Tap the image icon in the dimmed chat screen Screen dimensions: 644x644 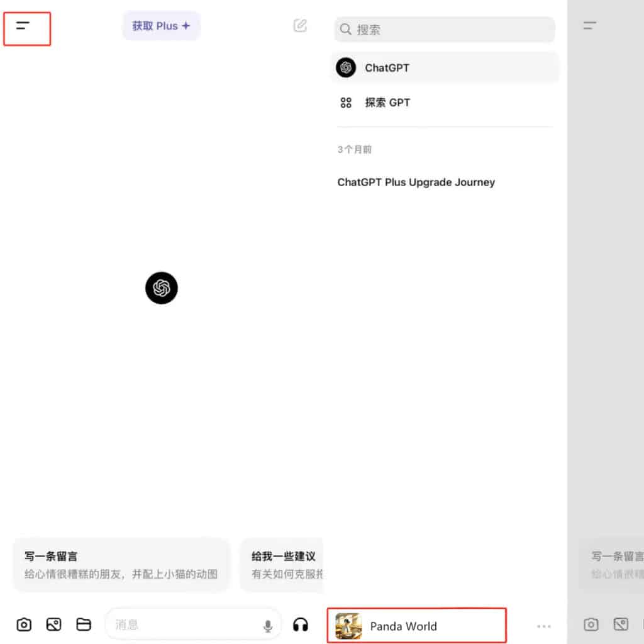tap(621, 625)
